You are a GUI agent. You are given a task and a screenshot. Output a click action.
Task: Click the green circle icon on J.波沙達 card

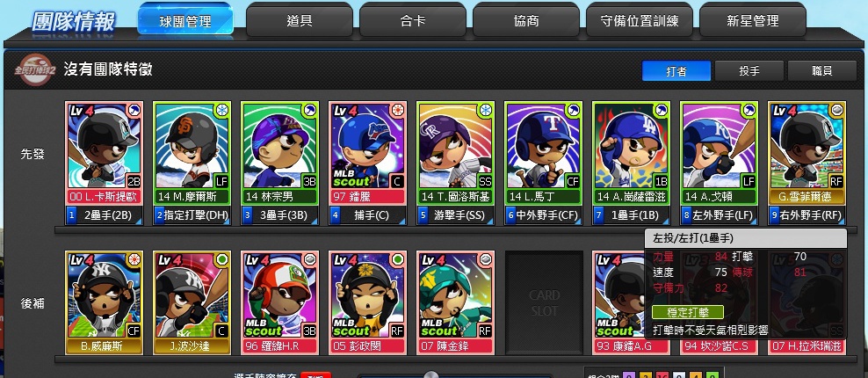point(222,260)
